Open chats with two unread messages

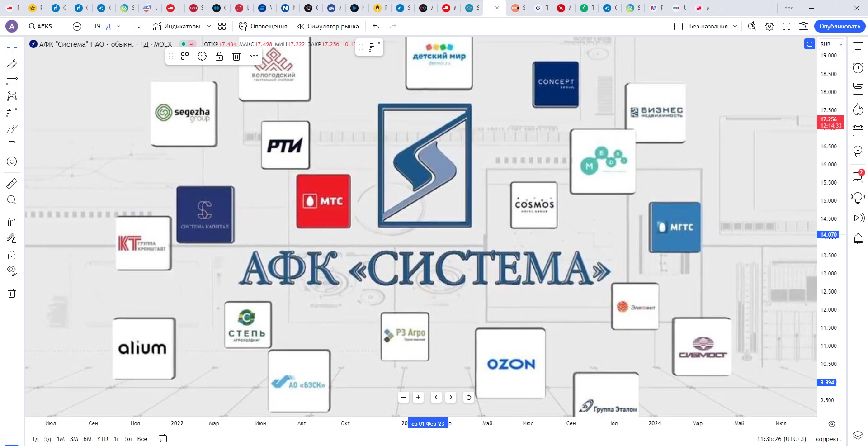click(858, 176)
